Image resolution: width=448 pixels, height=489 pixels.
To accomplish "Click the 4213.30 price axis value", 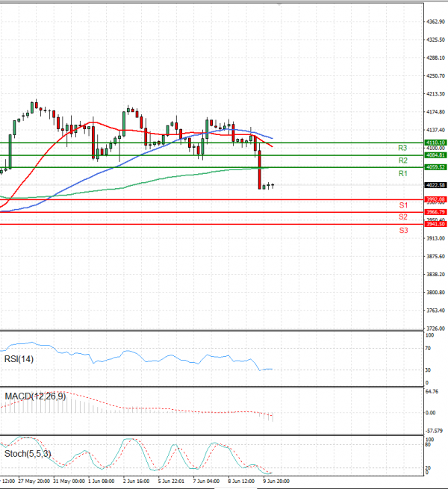I will pos(435,94).
